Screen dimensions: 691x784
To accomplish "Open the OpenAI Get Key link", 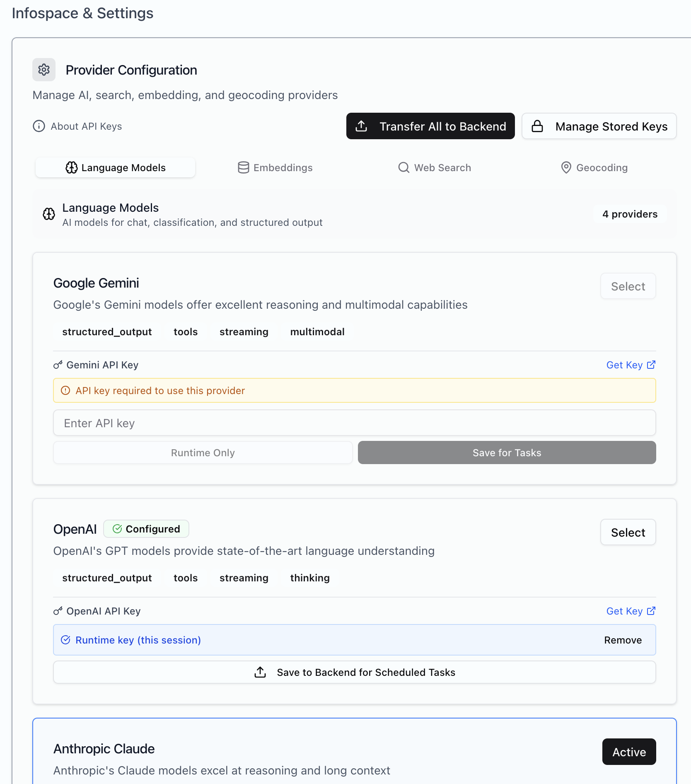I will click(624, 611).
